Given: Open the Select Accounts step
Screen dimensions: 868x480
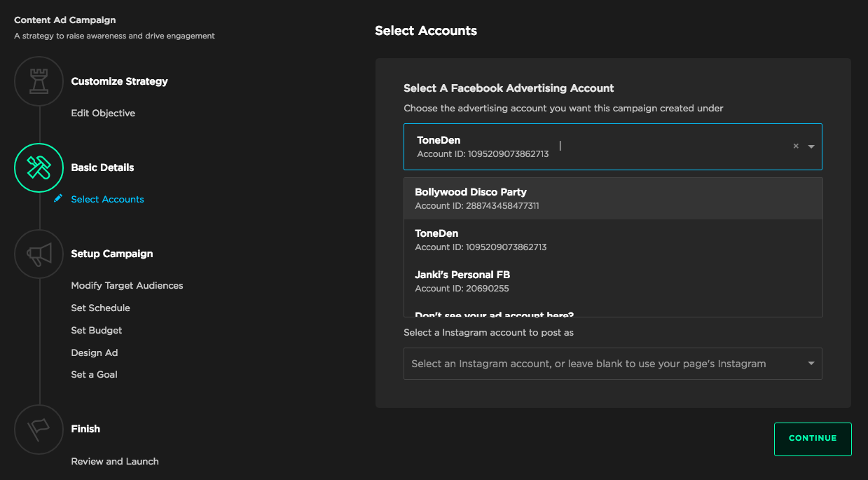Looking at the screenshot, I should coord(107,199).
